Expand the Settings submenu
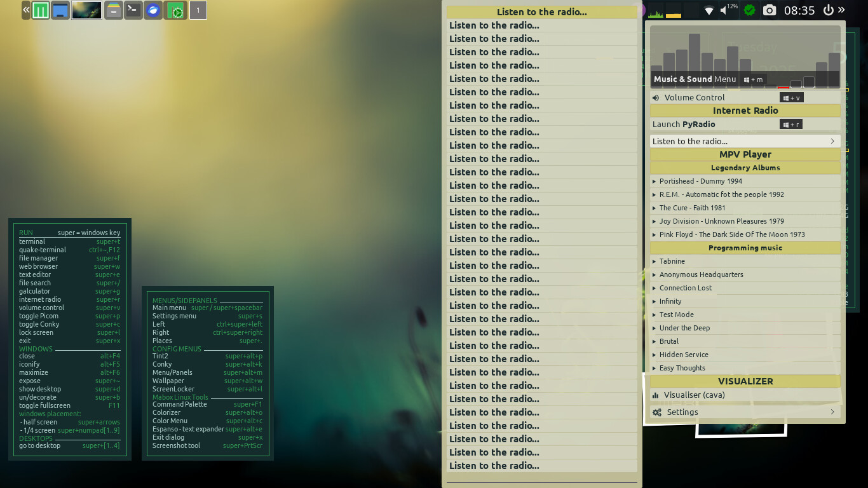The image size is (868, 488). [x=745, y=412]
